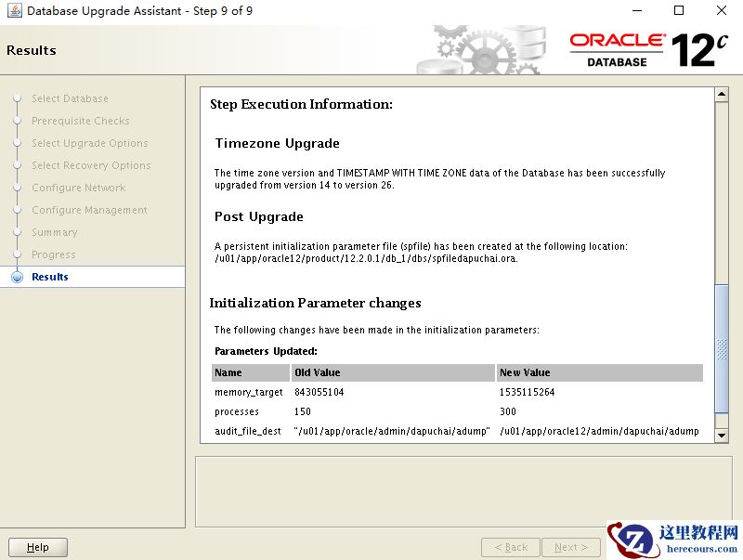Click the Parameters Updated label
Image resolution: width=743 pixels, height=560 pixels.
[266, 352]
